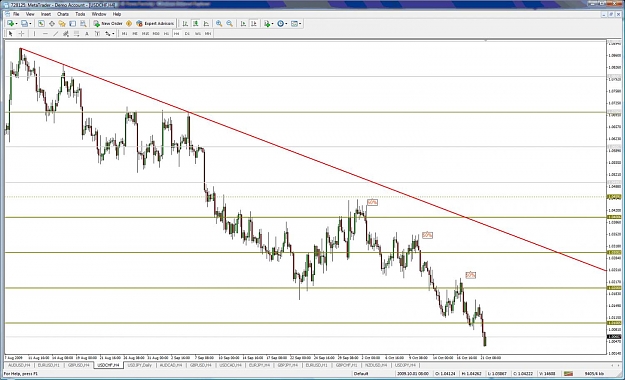625x380 pixels.
Task: Select the text tool
Action: (x=86, y=33)
